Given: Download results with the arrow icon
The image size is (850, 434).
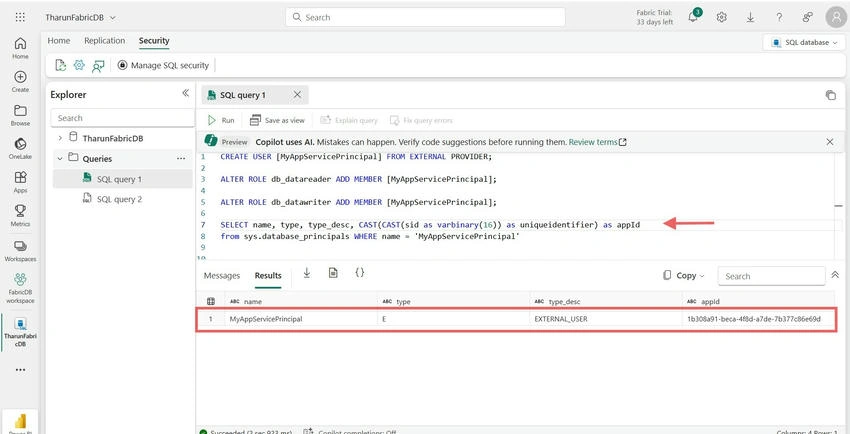Looking at the screenshot, I should [x=307, y=273].
